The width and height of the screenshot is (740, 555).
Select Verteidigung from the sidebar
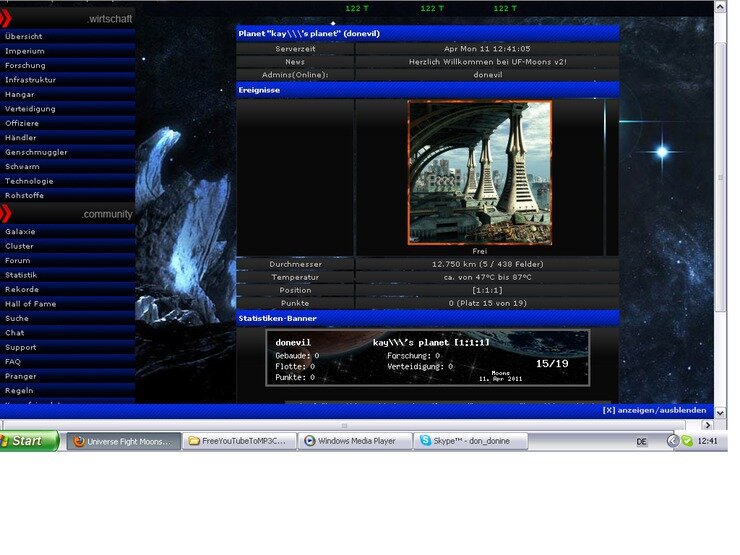(x=30, y=108)
